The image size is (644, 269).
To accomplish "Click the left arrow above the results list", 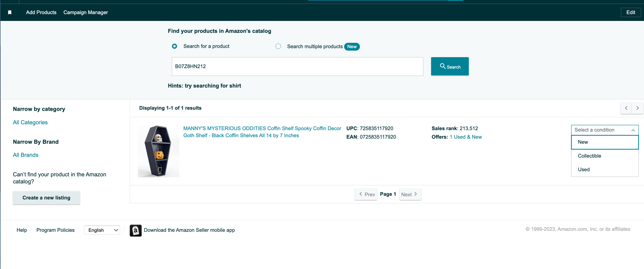I will (x=626, y=108).
